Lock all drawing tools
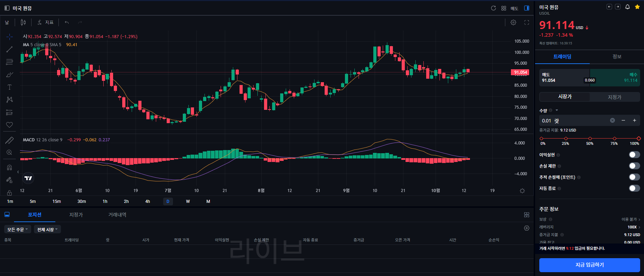The height and width of the screenshot is (276, 644). click(9, 193)
